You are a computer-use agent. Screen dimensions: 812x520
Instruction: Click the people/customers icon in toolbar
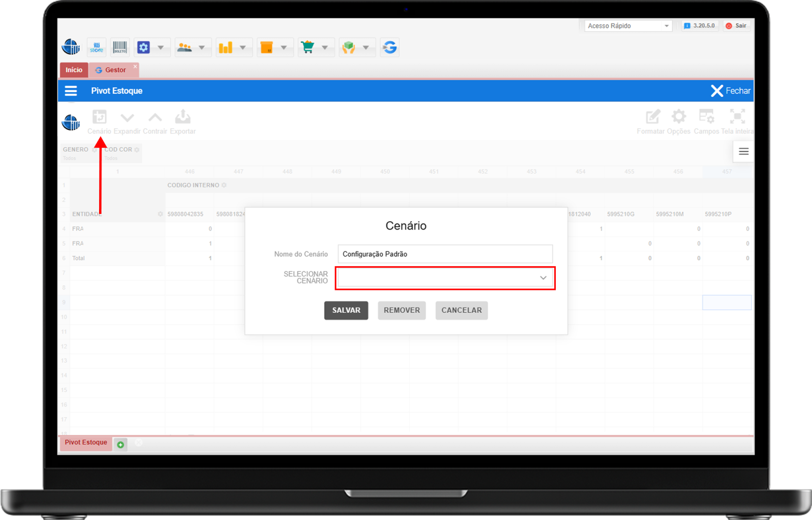pos(185,47)
